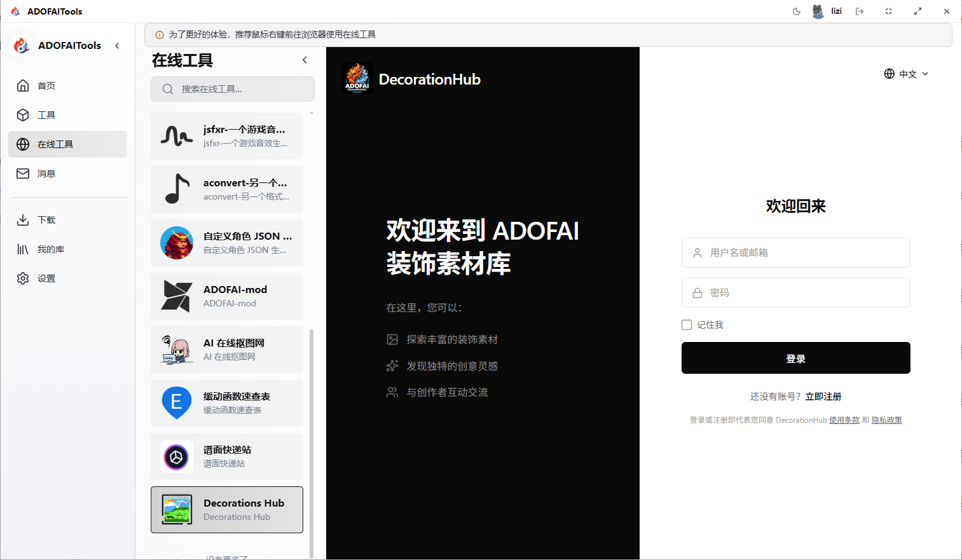The height and width of the screenshot is (560, 962).
Task: Click the 探索丰富的装饰素材 text
Action: coord(452,339)
